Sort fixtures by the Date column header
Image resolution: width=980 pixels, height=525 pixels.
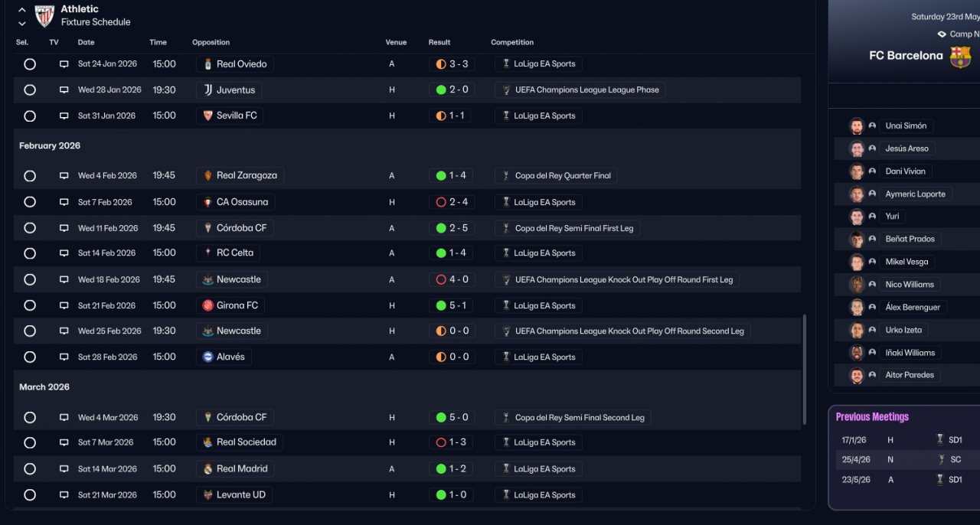pos(86,42)
